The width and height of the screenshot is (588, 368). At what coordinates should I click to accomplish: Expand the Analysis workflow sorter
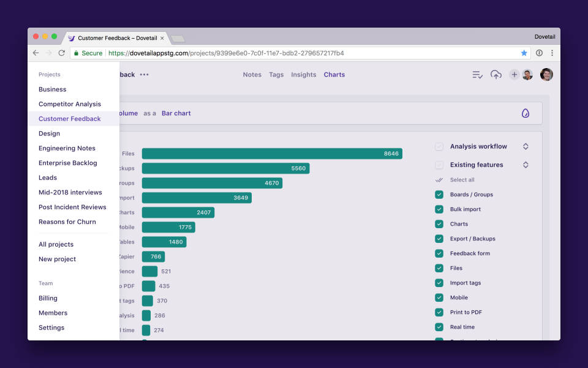pyautogui.click(x=526, y=146)
